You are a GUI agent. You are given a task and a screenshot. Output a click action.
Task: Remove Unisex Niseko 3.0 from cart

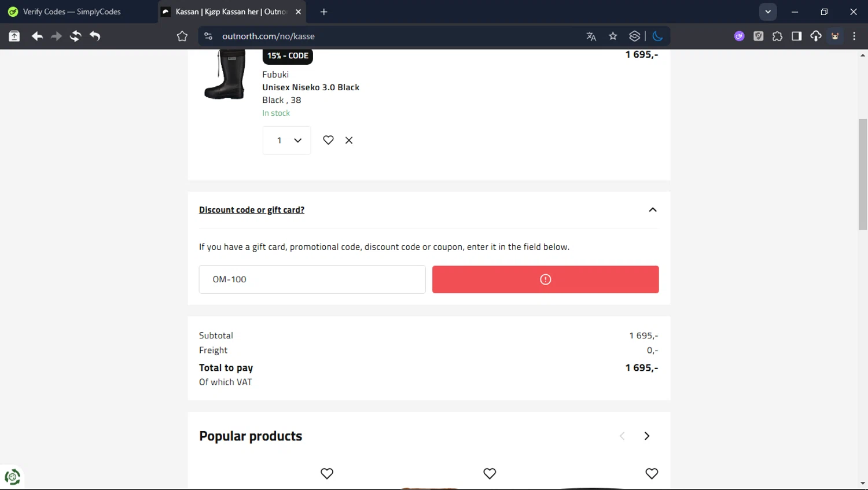(349, 140)
